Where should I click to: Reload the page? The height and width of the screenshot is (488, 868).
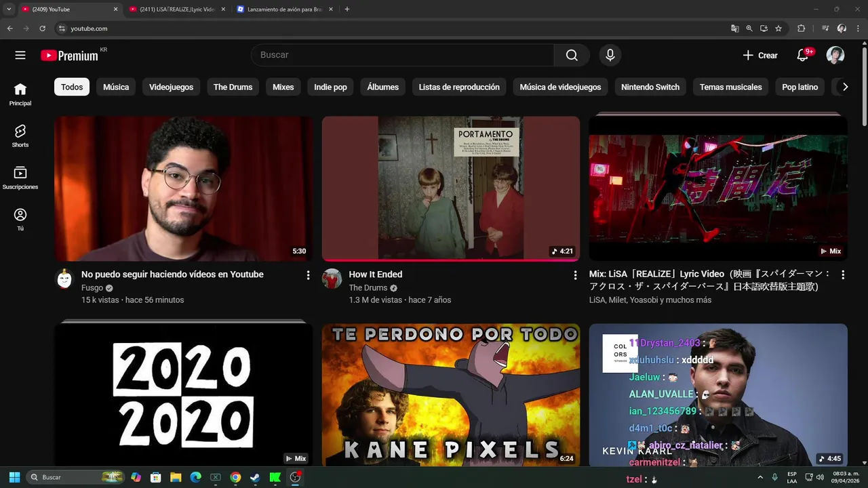42,28
